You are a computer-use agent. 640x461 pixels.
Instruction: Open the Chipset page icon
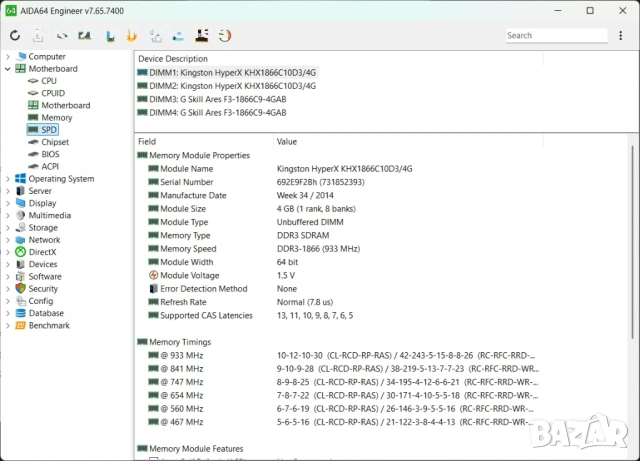coord(33,142)
